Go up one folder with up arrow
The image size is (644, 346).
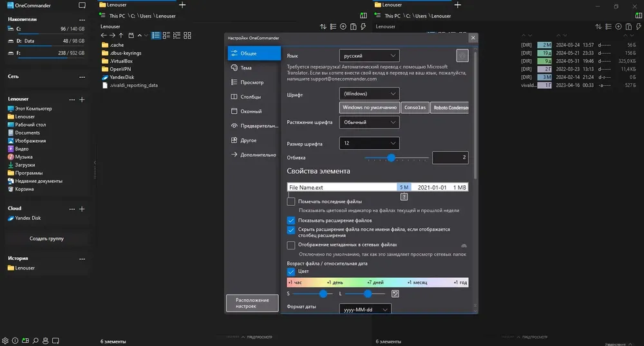(x=121, y=35)
